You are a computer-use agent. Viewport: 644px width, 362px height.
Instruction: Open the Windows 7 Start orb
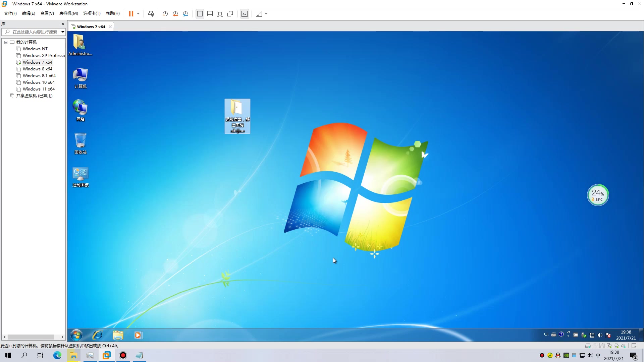pos(76,335)
